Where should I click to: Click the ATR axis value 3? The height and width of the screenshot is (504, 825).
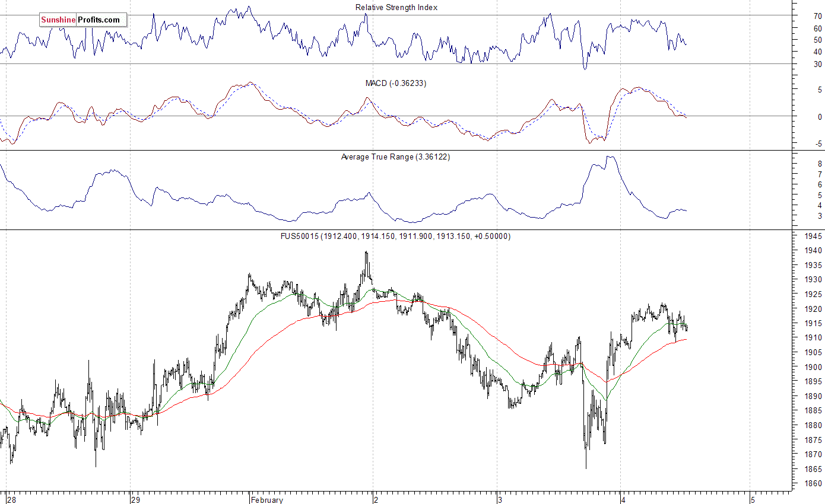click(x=820, y=216)
